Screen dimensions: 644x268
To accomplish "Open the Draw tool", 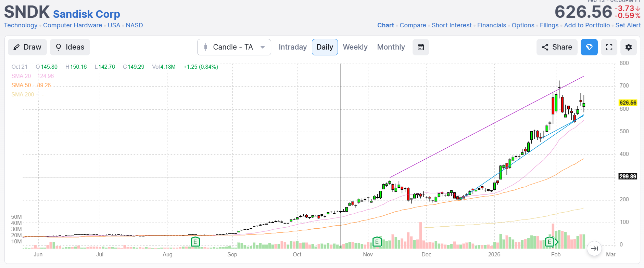I will point(27,47).
